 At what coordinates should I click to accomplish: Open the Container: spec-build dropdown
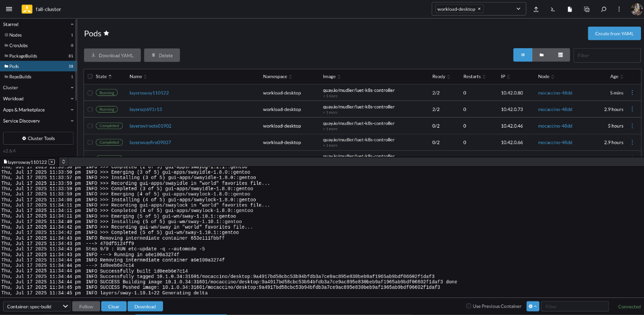pyautogui.click(x=37, y=306)
